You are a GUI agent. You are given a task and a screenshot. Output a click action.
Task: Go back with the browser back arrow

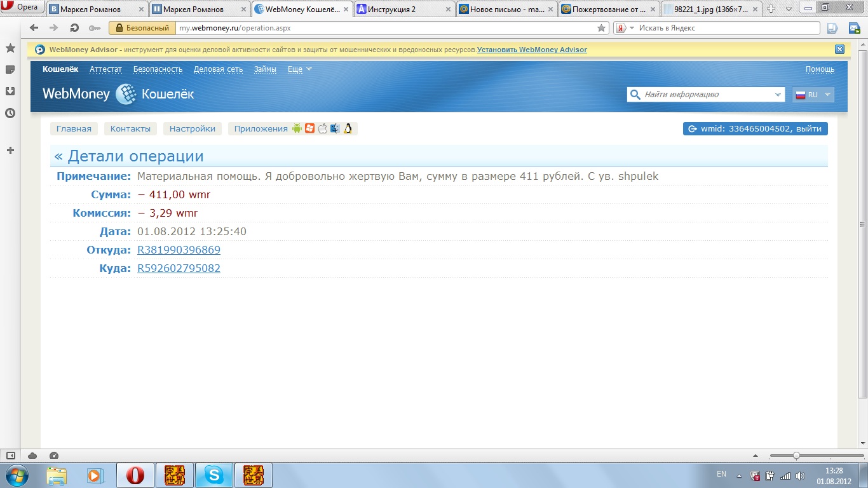pos(34,28)
